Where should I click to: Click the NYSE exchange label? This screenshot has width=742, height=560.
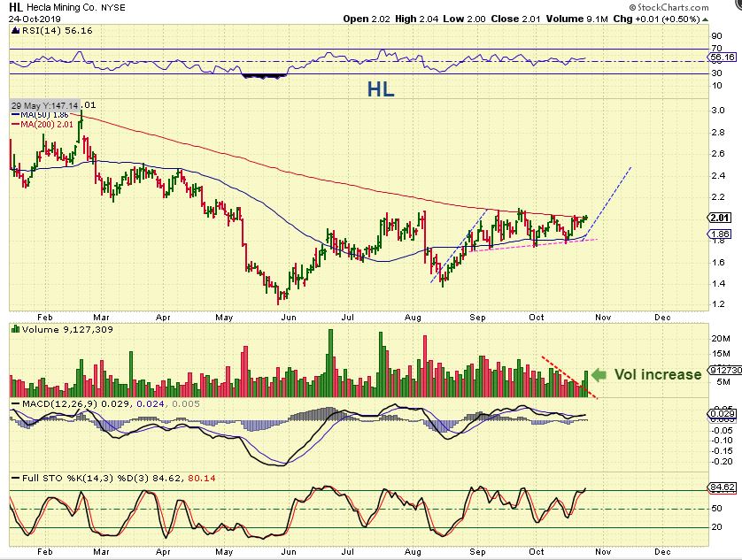coord(112,8)
